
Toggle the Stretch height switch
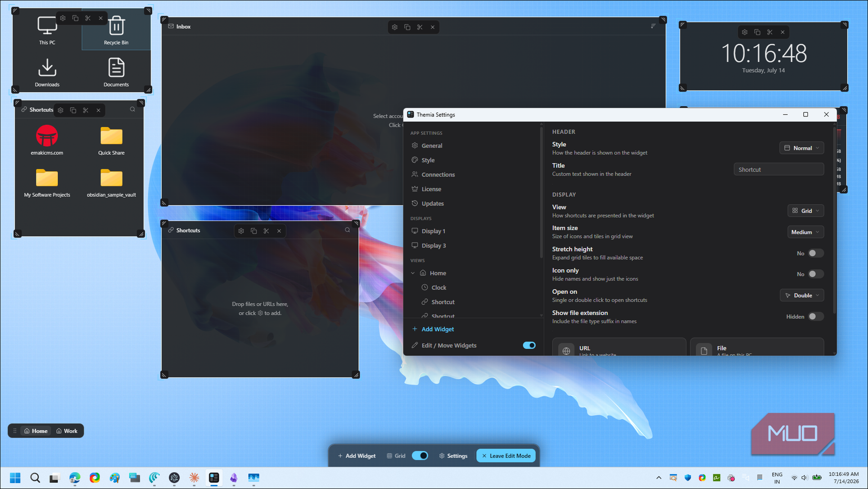815,253
